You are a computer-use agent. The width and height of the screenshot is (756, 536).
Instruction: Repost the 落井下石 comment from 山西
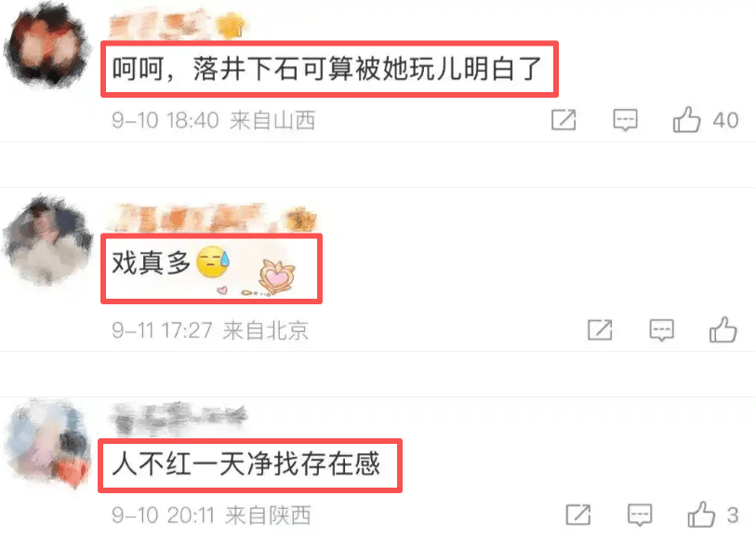(x=564, y=120)
